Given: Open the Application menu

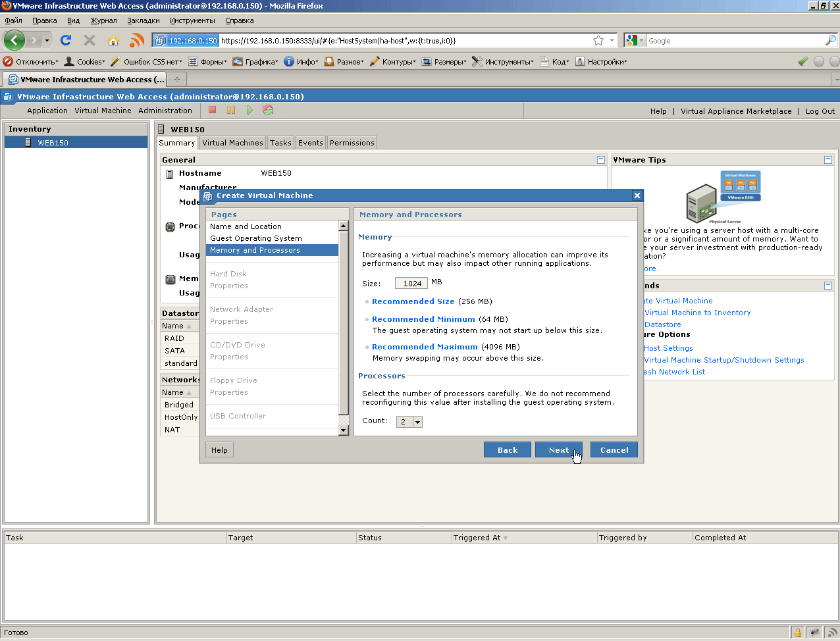Looking at the screenshot, I should tap(47, 111).
